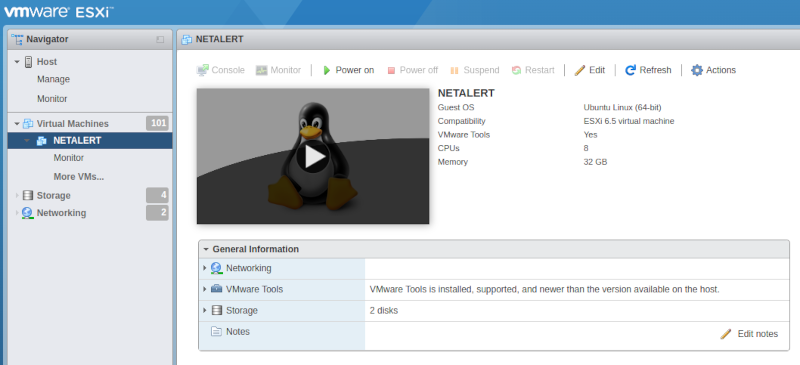
Task: Select Networking in the Navigator
Action: [x=61, y=213]
